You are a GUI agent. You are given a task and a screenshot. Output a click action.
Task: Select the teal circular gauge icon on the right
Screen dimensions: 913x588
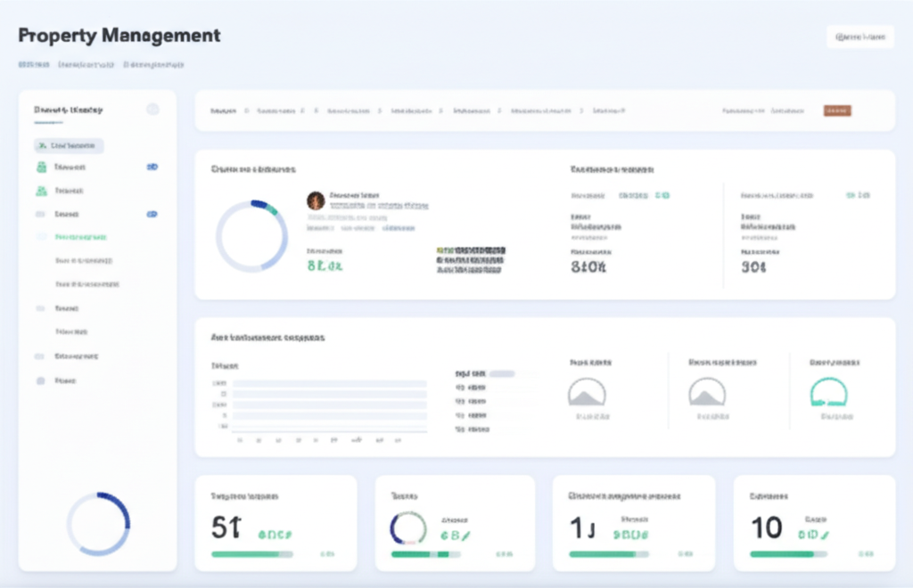829,393
